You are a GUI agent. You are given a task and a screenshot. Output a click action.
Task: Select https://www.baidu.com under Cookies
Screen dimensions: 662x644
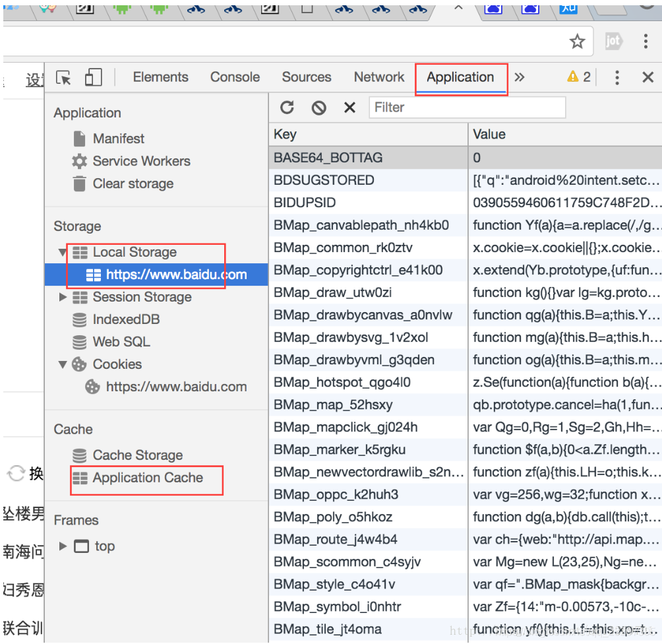(x=176, y=387)
